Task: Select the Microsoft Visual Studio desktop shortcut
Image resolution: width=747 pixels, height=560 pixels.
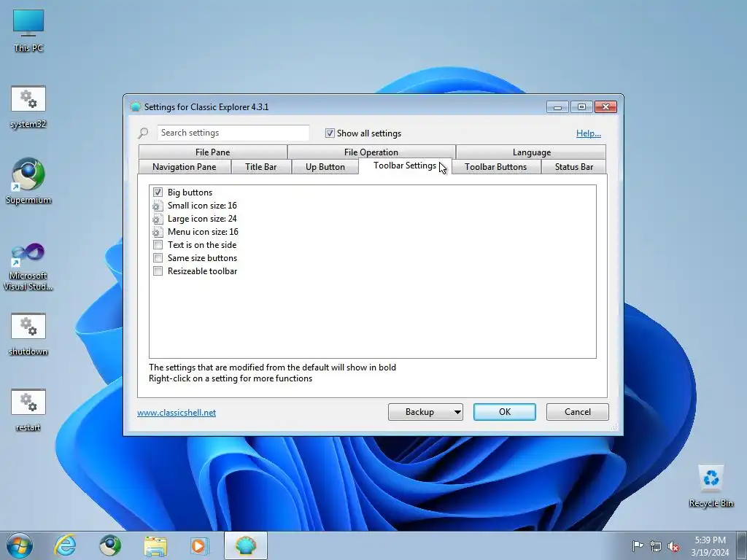Action: tap(28, 267)
